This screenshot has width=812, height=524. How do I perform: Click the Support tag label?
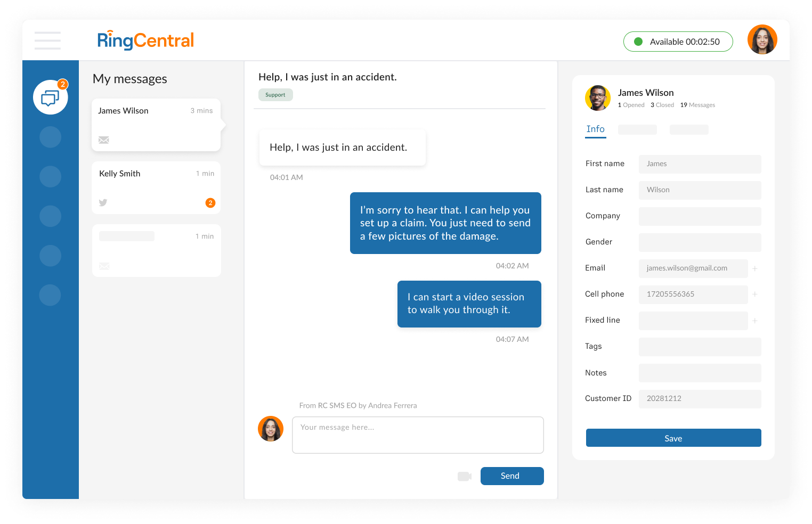click(x=275, y=95)
